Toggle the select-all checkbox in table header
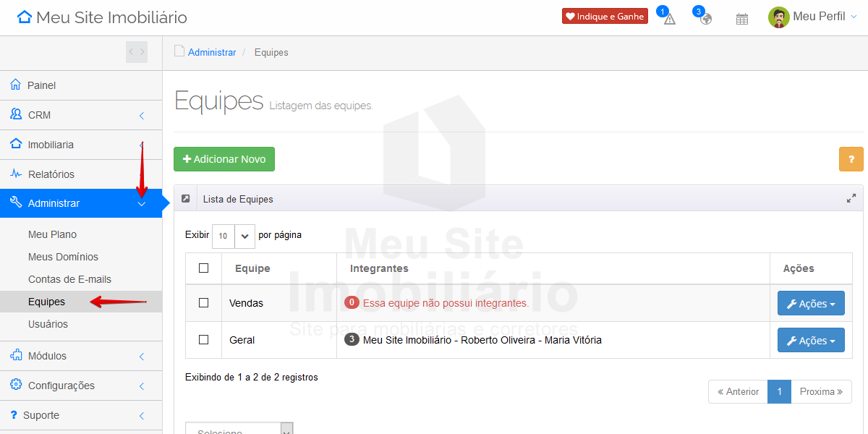This screenshot has width=868, height=434. pos(203,268)
